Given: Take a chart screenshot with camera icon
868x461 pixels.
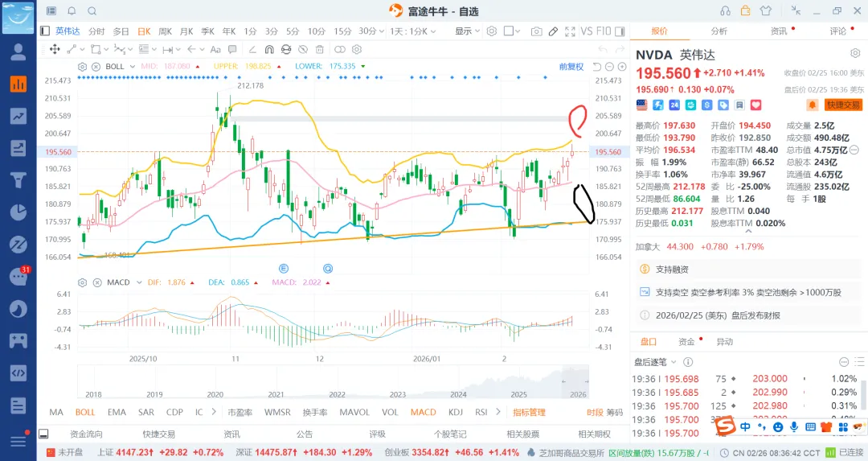Looking at the screenshot, I should click(536, 31).
